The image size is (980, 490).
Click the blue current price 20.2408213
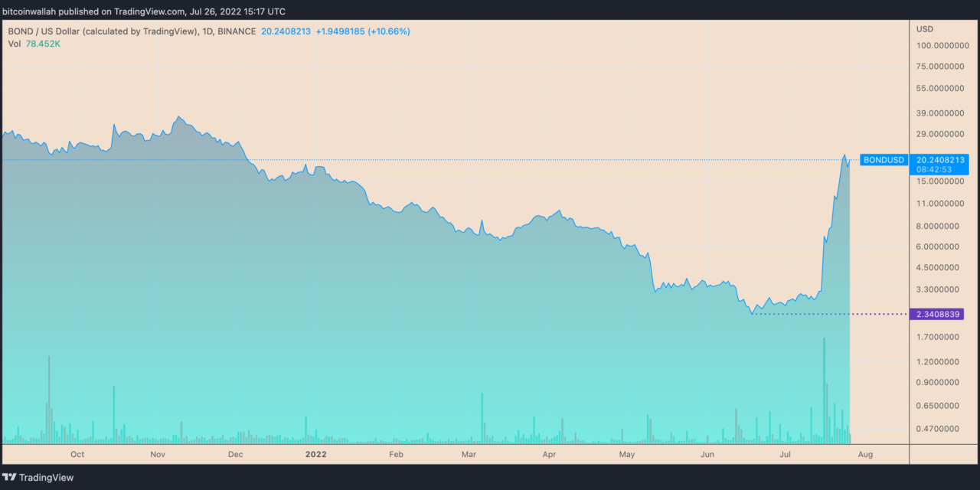pos(940,160)
